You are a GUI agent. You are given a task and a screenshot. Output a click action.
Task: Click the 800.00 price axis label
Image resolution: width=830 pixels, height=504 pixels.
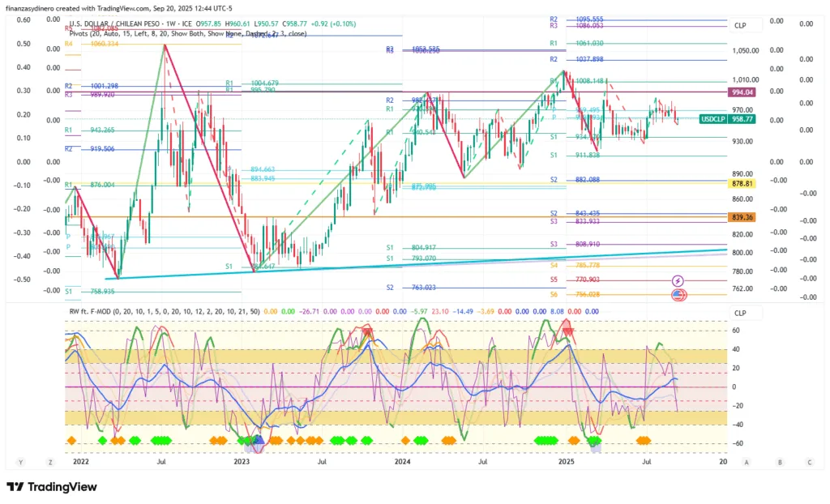742,253
